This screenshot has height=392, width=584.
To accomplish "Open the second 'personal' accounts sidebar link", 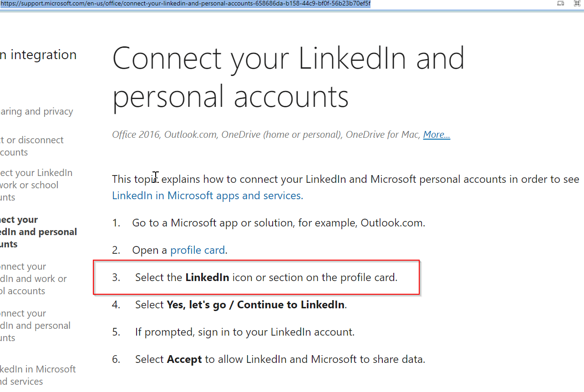I will point(35,326).
